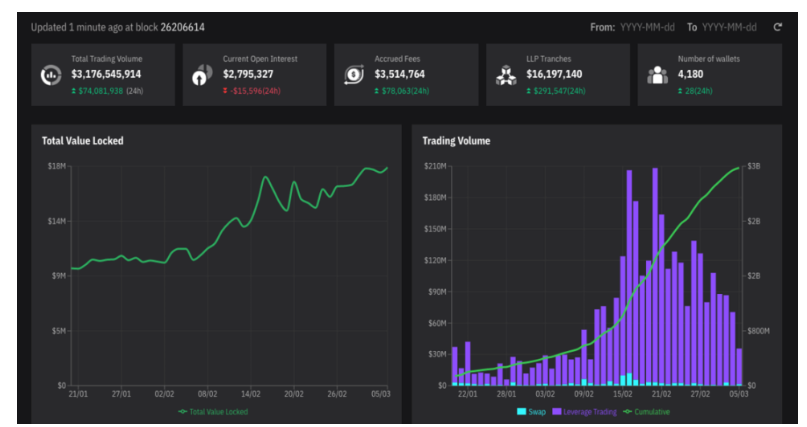Click the Current Open Interest pie icon
807x427 pixels.
pos(202,75)
